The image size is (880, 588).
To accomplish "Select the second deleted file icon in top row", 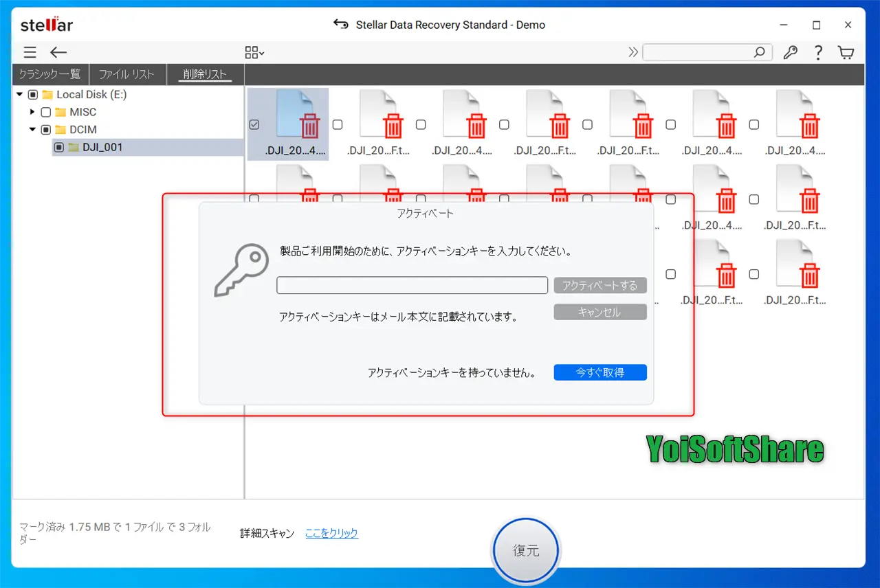I will tap(382, 113).
